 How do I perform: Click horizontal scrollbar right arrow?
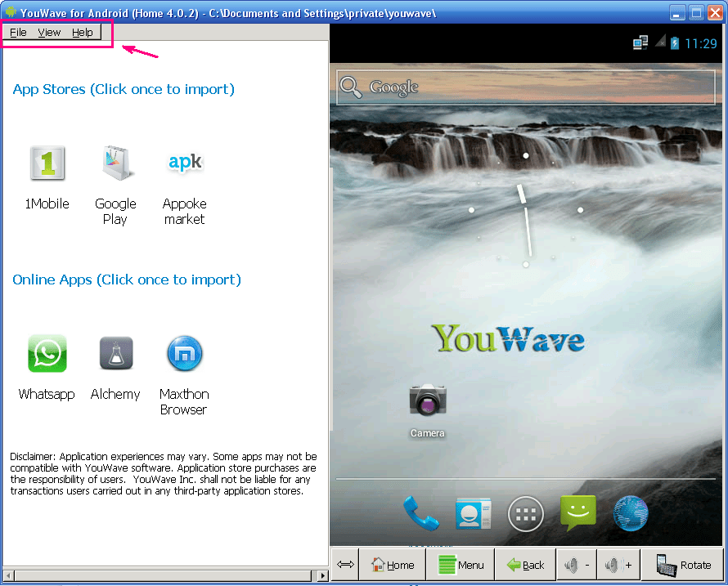point(322,576)
